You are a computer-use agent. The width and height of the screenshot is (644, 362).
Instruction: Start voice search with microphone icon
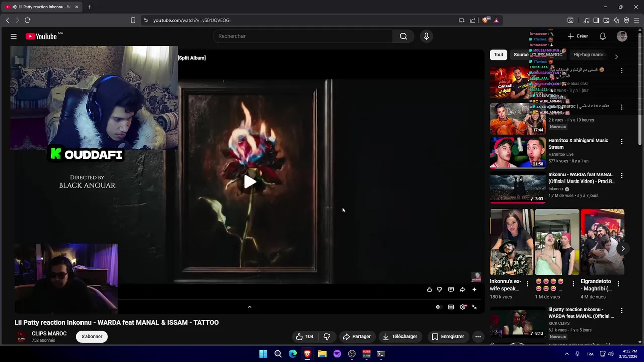[426, 36]
